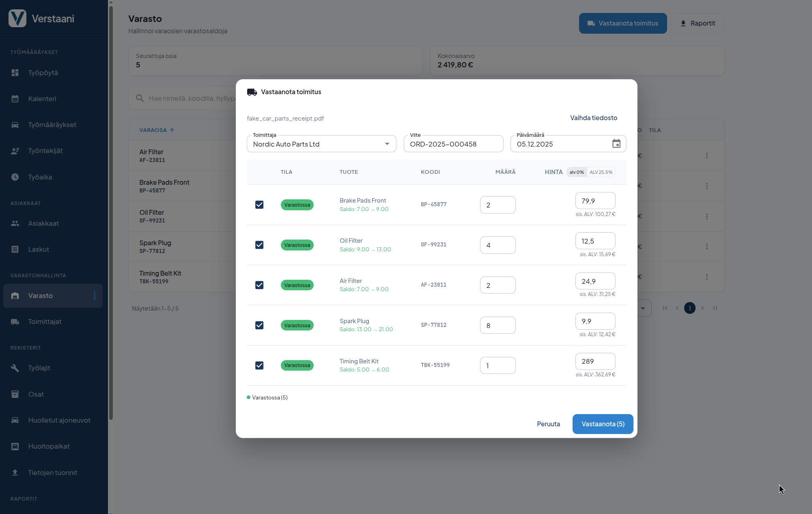Viewport: 812px width, 514px height.
Task: Go to Kalenteri in sidebar
Action: tap(42, 99)
